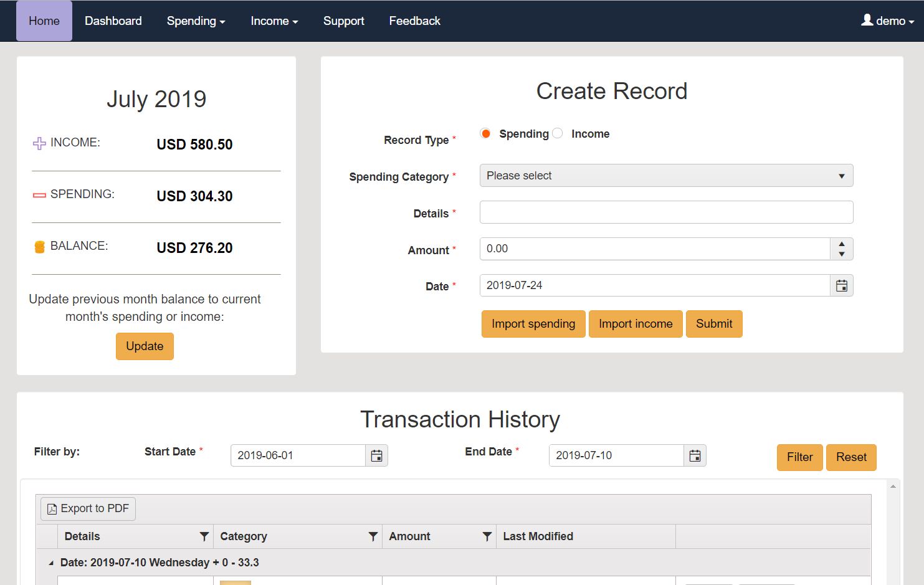This screenshot has height=585, width=924.
Task: Open the Spending Category dropdown
Action: (x=665, y=176)
